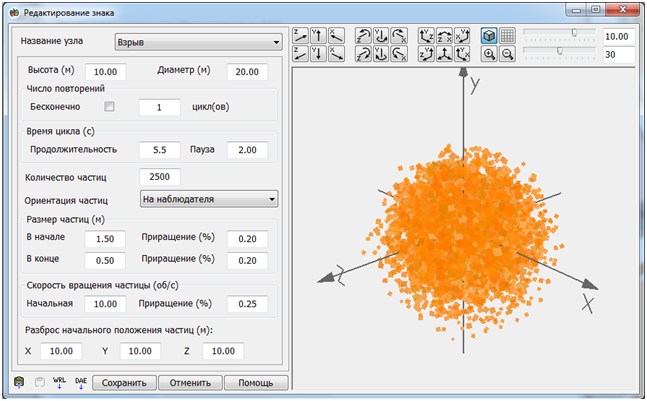Image resolution: width=647 pixels, height=401 pixels.
Task: Click the WRL import icon
Action: pyautogui.click(x=59, y=382)
